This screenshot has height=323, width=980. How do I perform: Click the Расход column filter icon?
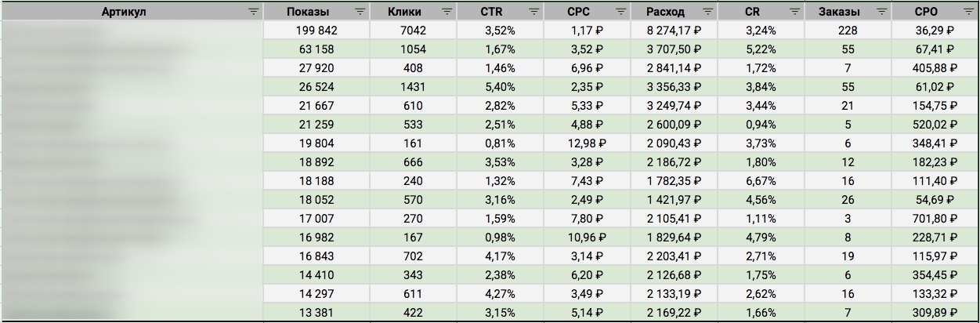pos(709,12)
